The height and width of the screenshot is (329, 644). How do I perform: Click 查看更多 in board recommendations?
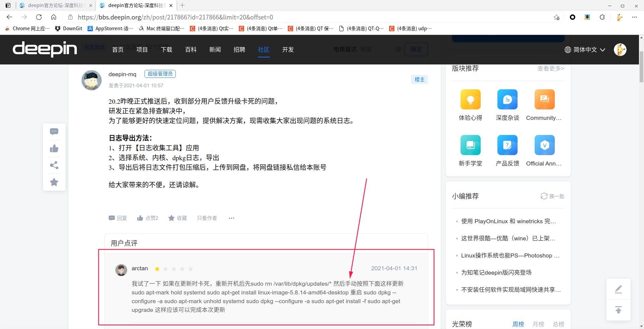[x=551, y=68]
